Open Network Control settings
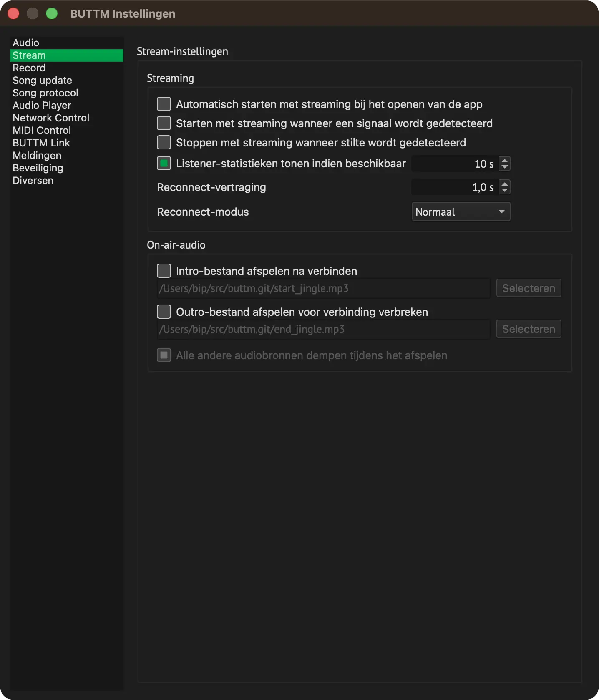 [x=67, y=118]
